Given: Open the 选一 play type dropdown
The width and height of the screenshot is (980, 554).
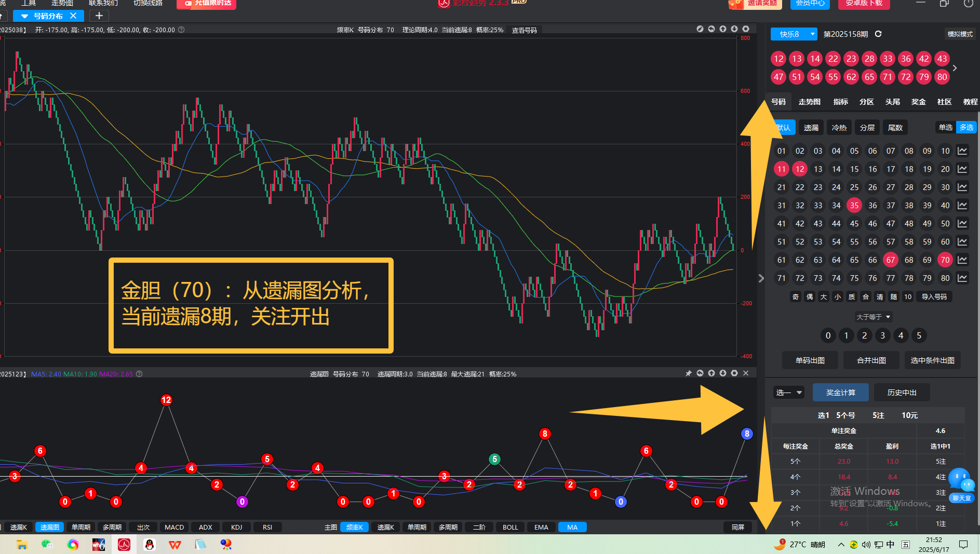Looking at the screenshot, I should pos(789,393).
